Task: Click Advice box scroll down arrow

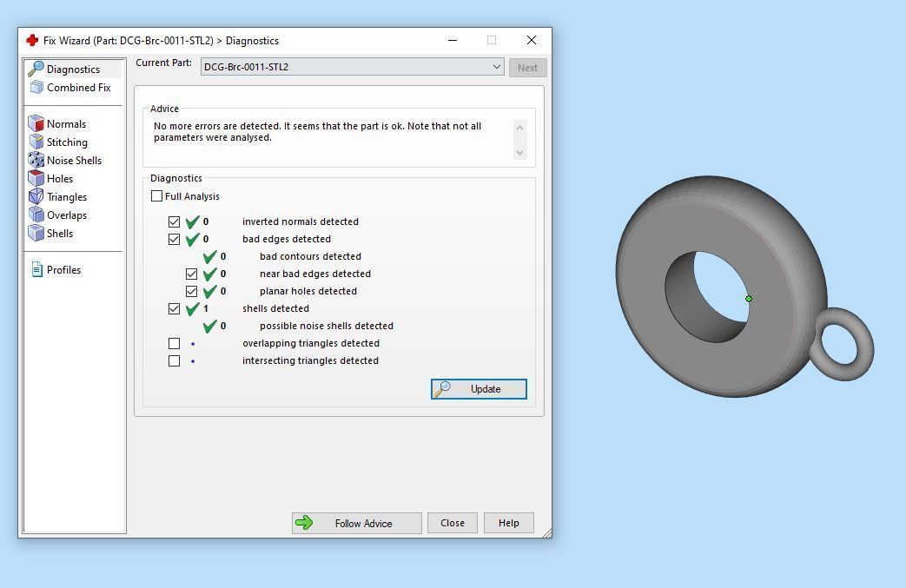Action: [519, 153]
